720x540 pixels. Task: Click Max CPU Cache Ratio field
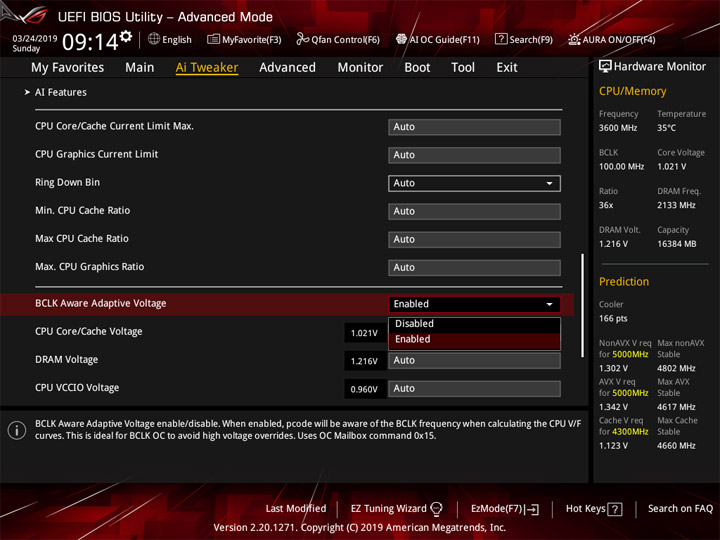[474, 239]
